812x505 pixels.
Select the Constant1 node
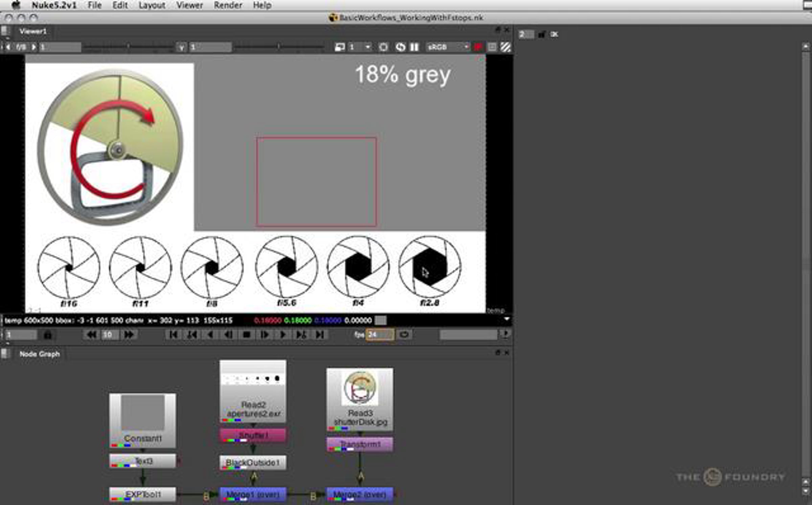click(x=142, y=420)
